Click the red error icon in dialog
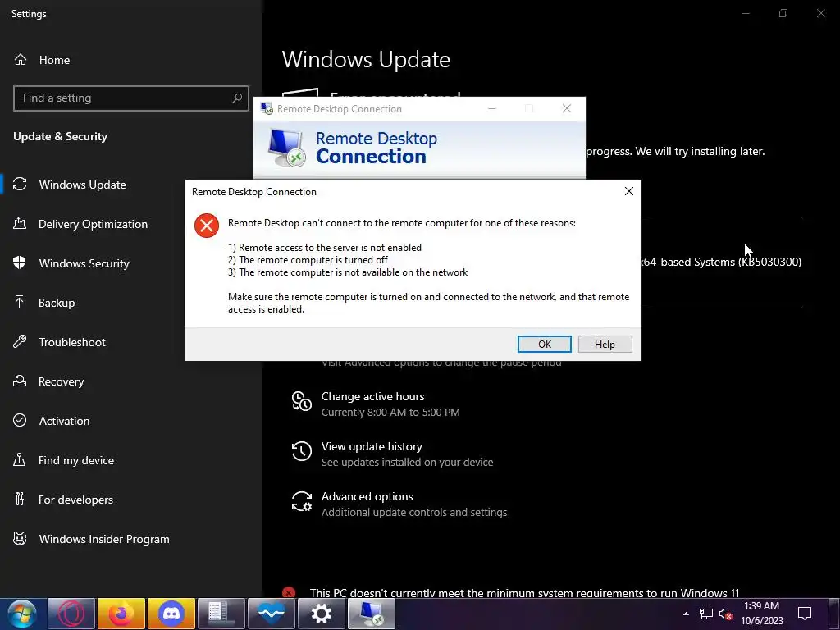840x630 pixels. coord(206,225)
